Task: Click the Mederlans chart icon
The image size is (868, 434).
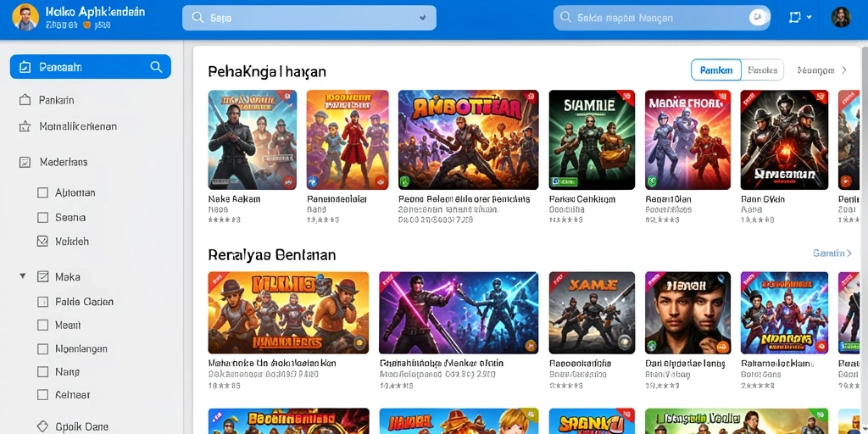Action: [25, 162]
